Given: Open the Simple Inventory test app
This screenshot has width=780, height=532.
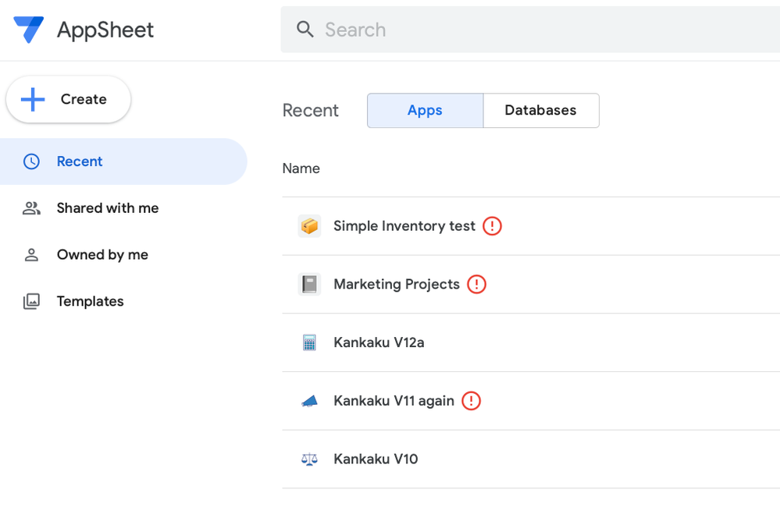Looking at the screenshot, I should pos(404,226).
